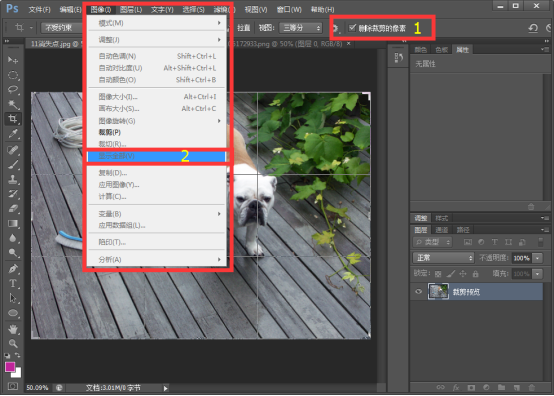
Task: Click the reset crop arrow icon
Action: (533, 28)
